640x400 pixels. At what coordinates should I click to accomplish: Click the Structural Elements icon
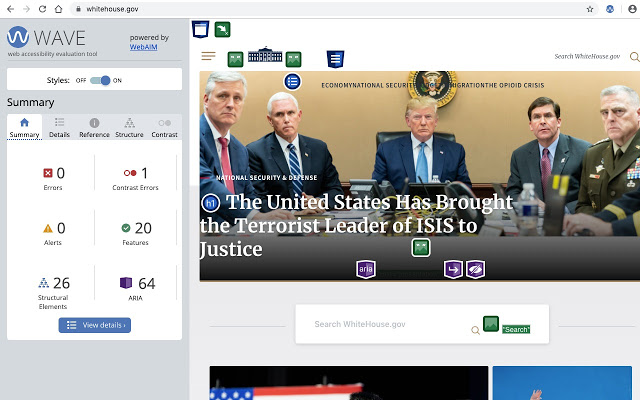(43, 283)
